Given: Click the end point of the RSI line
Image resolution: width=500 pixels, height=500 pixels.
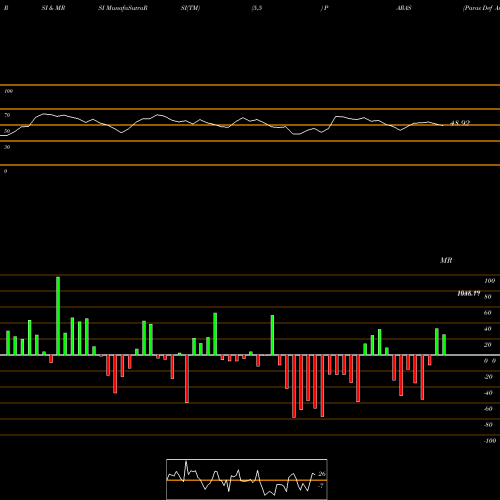Looking at the screenshot, I should click(443, 125).
